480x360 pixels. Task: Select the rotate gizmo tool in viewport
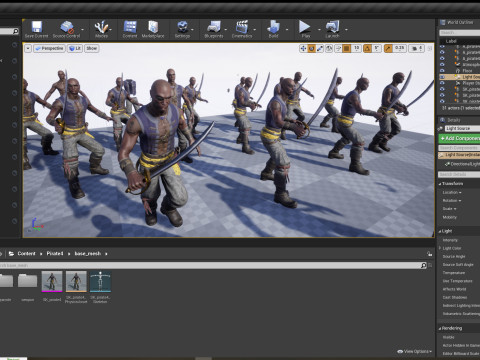coord(312,49)
